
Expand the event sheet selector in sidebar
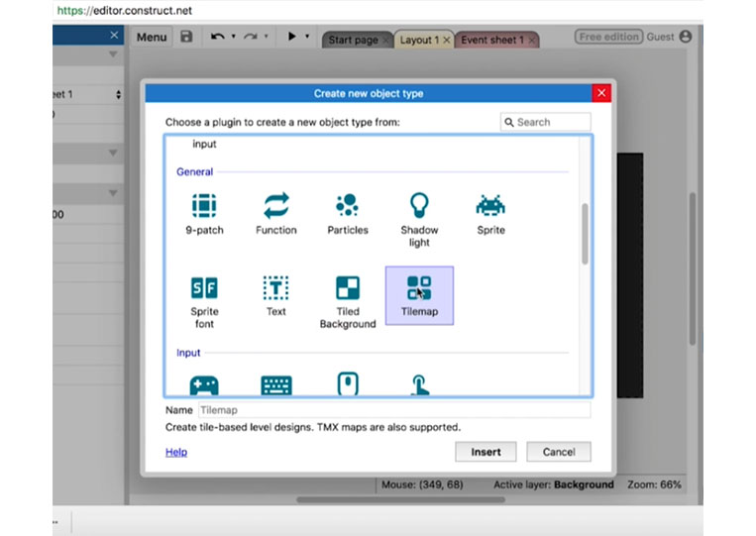[119, 94]
